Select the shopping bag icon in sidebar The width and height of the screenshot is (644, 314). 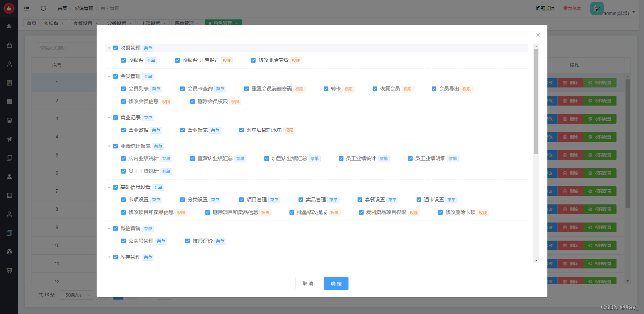pos(9,45)
